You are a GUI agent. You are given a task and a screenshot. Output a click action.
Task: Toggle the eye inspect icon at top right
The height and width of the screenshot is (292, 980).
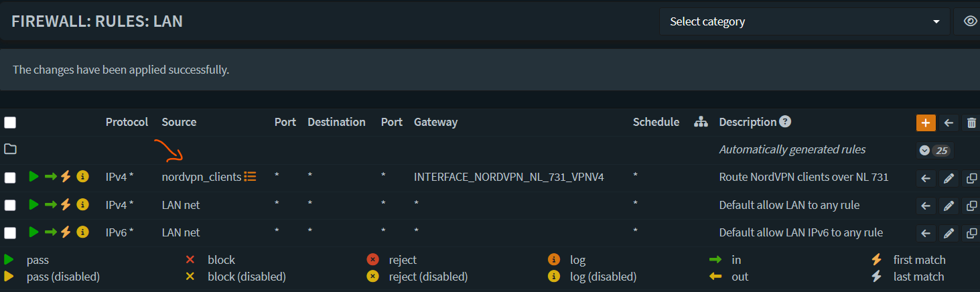click(x=970, y=21)
